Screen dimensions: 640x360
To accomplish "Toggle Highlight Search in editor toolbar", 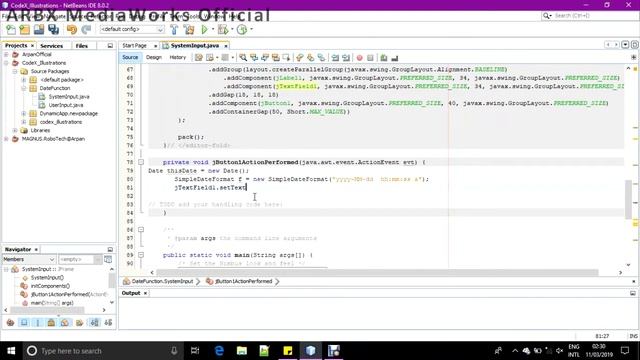I will click(x=276, y=58).
